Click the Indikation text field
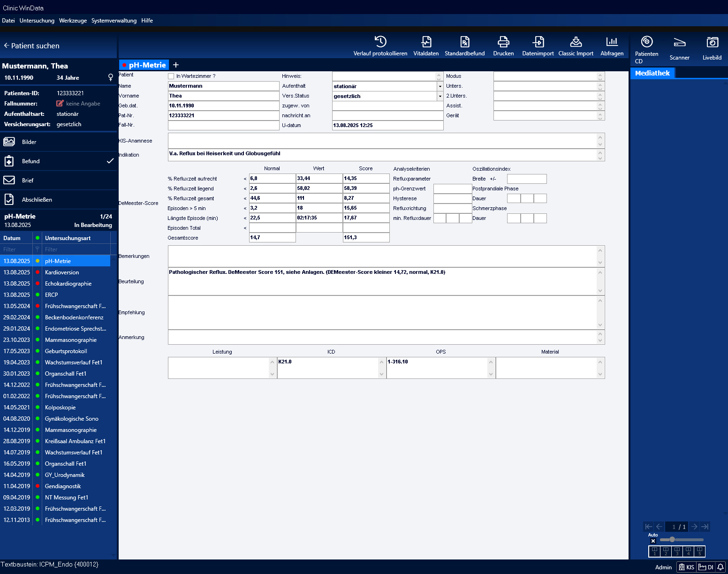The image size is (728, 574). click(386, 155)
